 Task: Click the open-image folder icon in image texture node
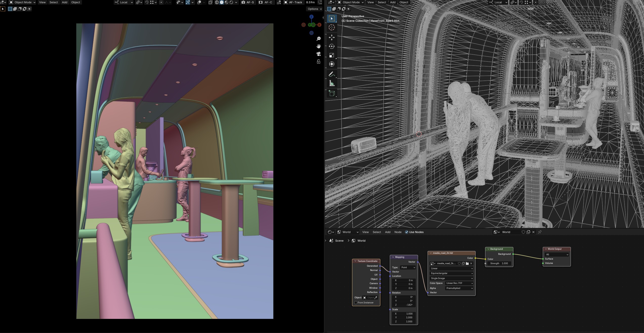467,263
